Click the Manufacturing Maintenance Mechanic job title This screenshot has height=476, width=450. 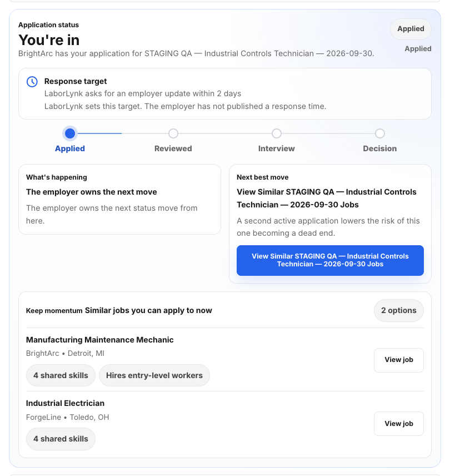click(100, 340)
